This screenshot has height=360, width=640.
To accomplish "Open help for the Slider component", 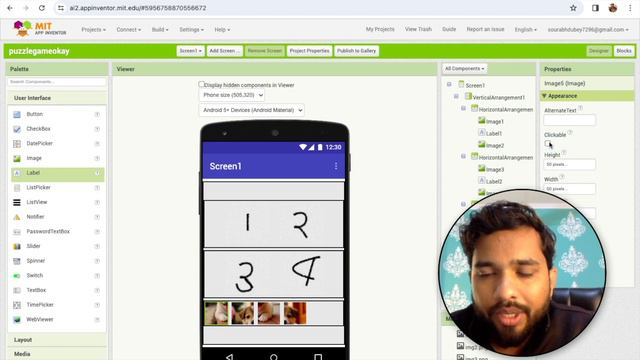I will (97, 246).
